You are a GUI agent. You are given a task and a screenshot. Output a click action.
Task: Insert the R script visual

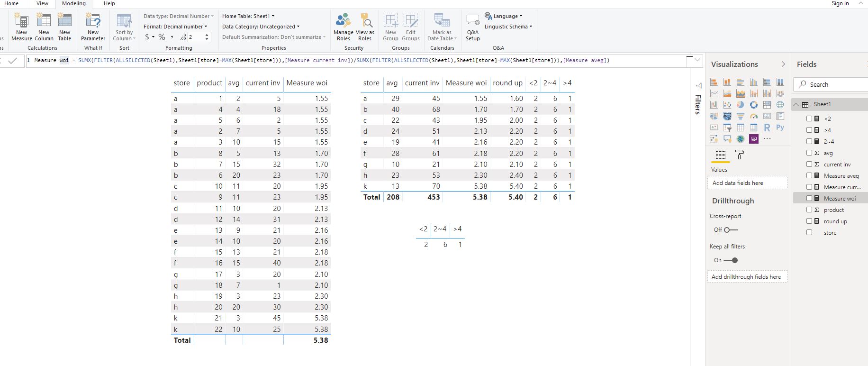point(767,128)
